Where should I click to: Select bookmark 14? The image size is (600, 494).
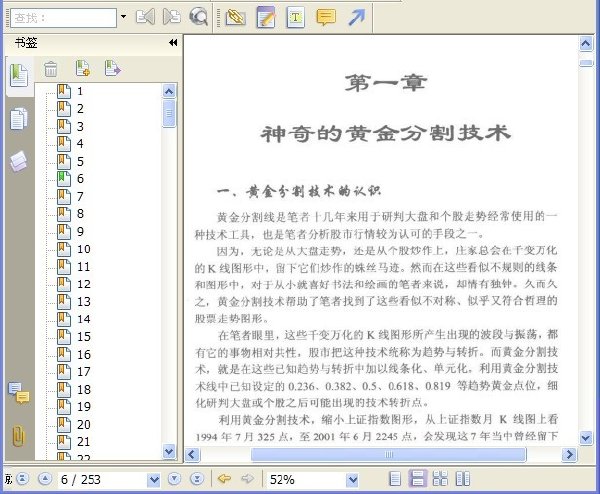[73, 319]
